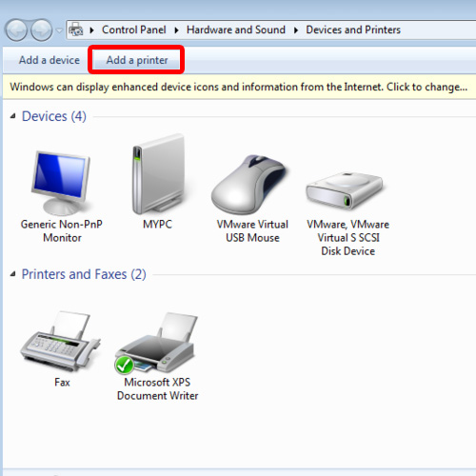The width and height of the screenshot is (476, 476).
Task: Collapse the Devices (4) group triangle
Action: tap(12, 116)
